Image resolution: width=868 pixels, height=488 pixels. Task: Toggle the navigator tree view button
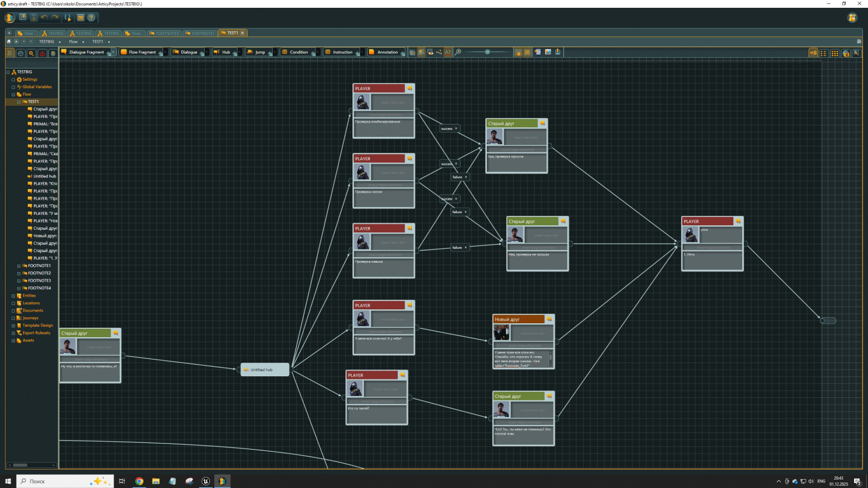pyautogui.click(x=10, y=53)
